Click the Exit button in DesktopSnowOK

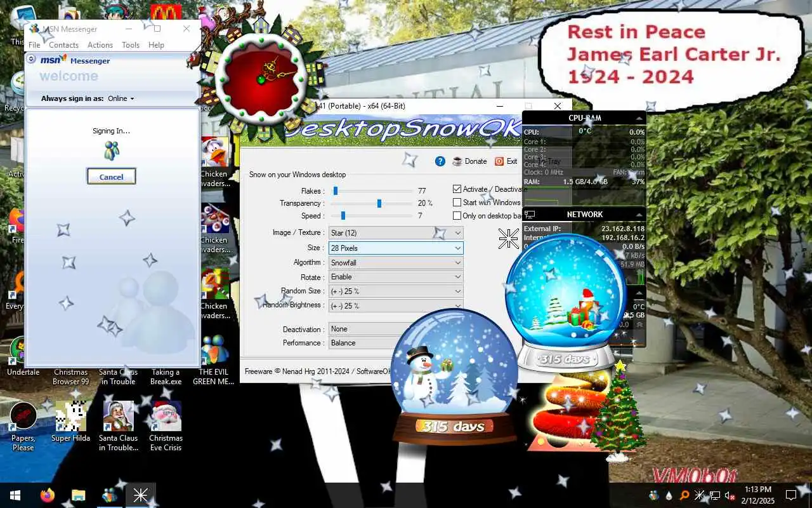pos(506,161)
